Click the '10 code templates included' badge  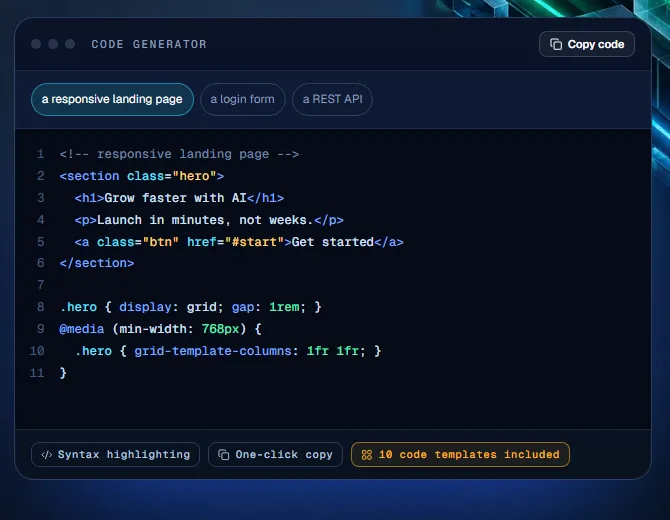460,454
